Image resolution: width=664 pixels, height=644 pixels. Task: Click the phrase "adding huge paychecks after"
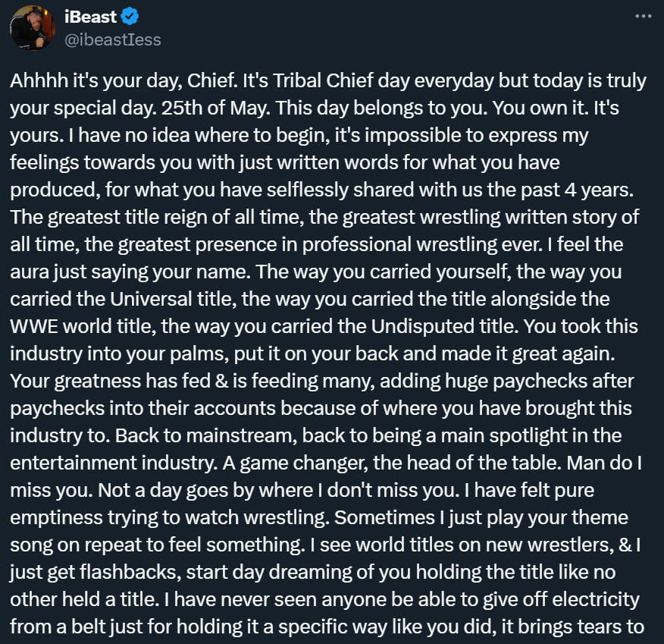coord(507,382)
